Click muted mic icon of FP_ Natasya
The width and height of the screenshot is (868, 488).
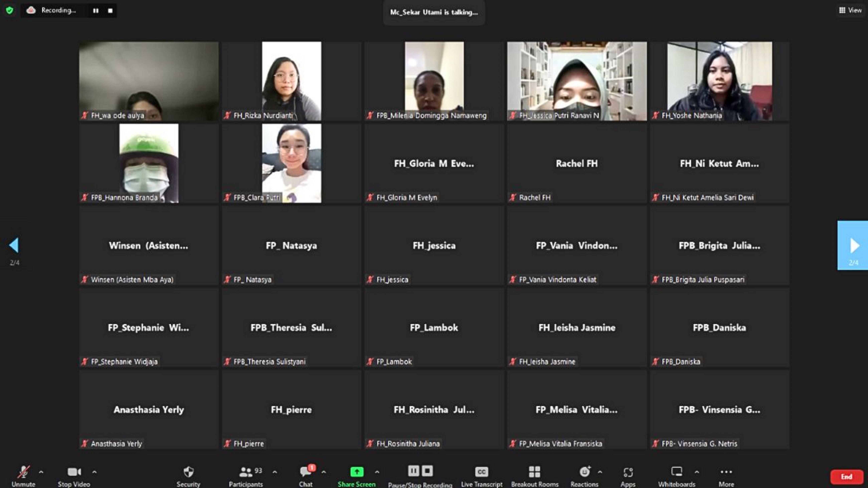pos(227,279)
